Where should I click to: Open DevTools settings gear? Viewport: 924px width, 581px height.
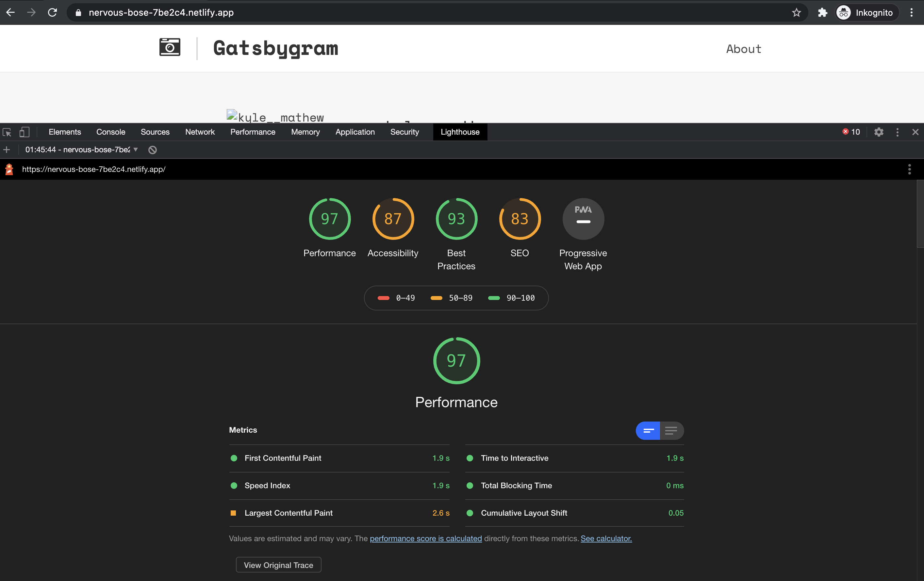[x=879, y=132]
